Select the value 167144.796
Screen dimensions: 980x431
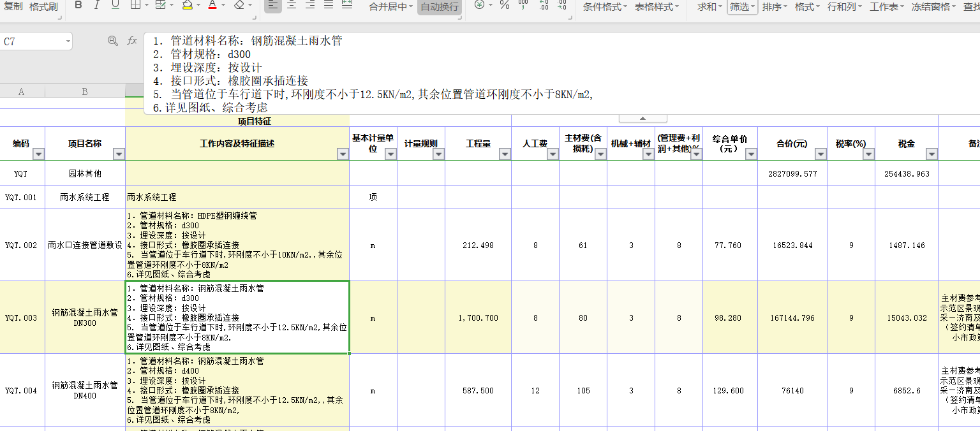792,318
